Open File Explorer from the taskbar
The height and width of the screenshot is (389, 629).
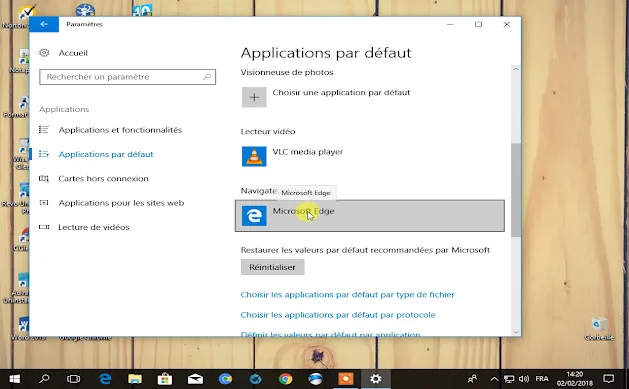[135, 379]
